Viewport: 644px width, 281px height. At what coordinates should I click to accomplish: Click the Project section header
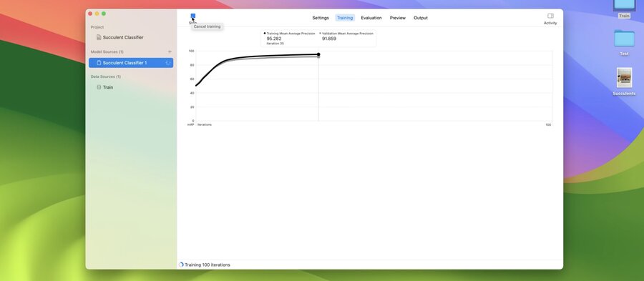pyautogui.click(x=97, y=27)
